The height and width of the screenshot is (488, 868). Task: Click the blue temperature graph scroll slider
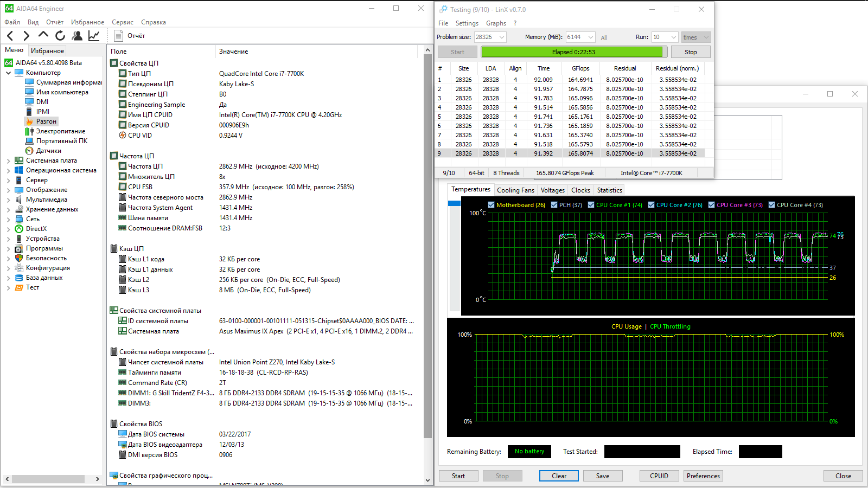pyautogui.click(x=454, y=203)
